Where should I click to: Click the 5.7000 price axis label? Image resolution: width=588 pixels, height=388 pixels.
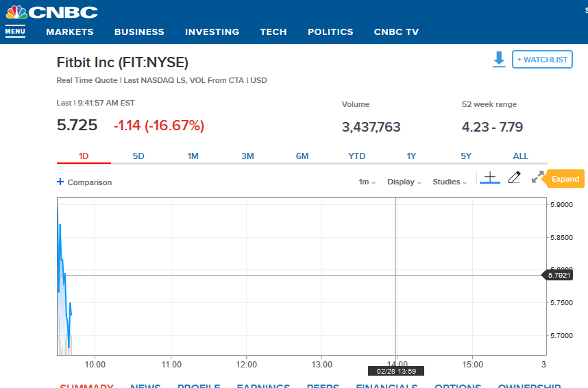561,335
